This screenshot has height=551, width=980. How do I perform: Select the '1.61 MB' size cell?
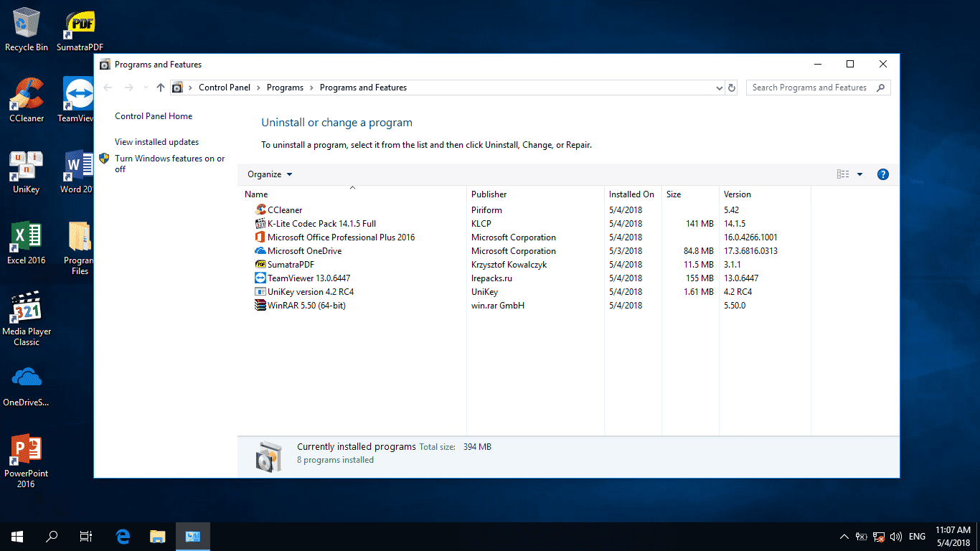click(x=698, y=292)
